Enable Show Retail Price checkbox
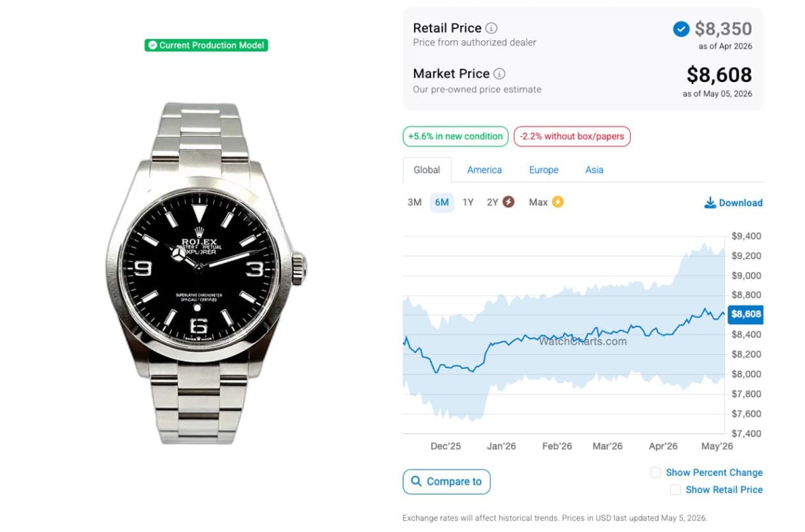805x532 pixels. pyautogui.click(x=676, y=490)
